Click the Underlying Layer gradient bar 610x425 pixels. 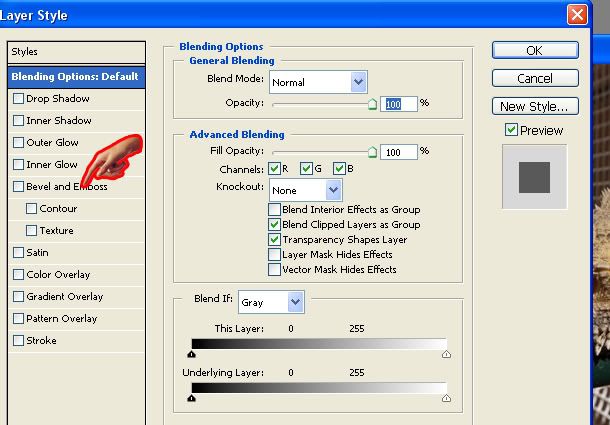click(x=319, y=388)
